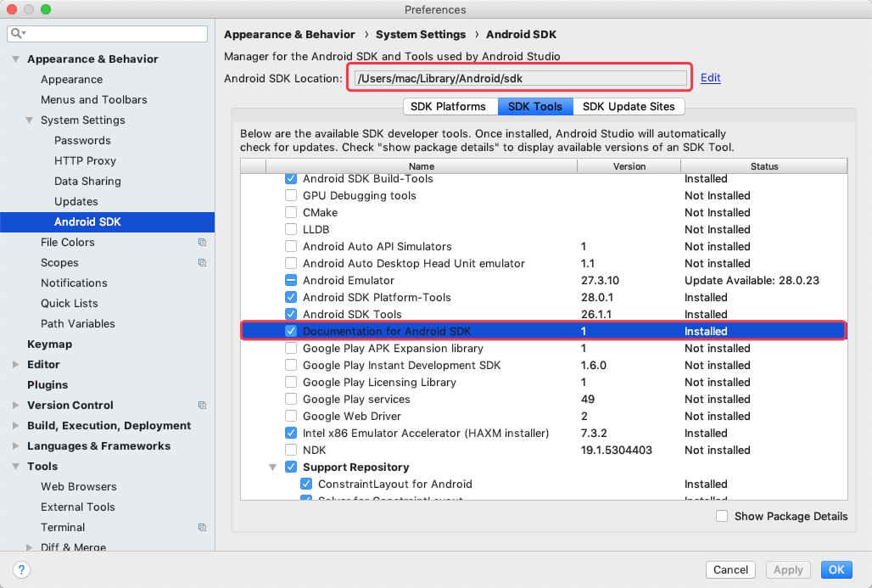Check Google Play services checkbox
Viewport: 872px width, 588px height.
tap(290, 399)
